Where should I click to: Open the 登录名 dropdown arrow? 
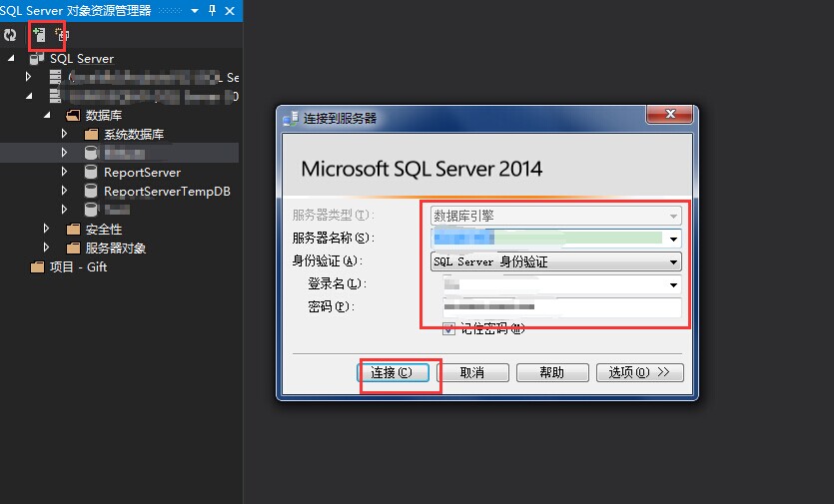673,285
